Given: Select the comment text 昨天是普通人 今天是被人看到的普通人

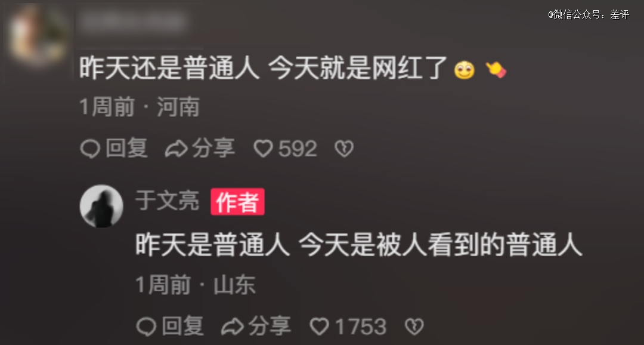Looking at the screenshot, I should (359, 245).
